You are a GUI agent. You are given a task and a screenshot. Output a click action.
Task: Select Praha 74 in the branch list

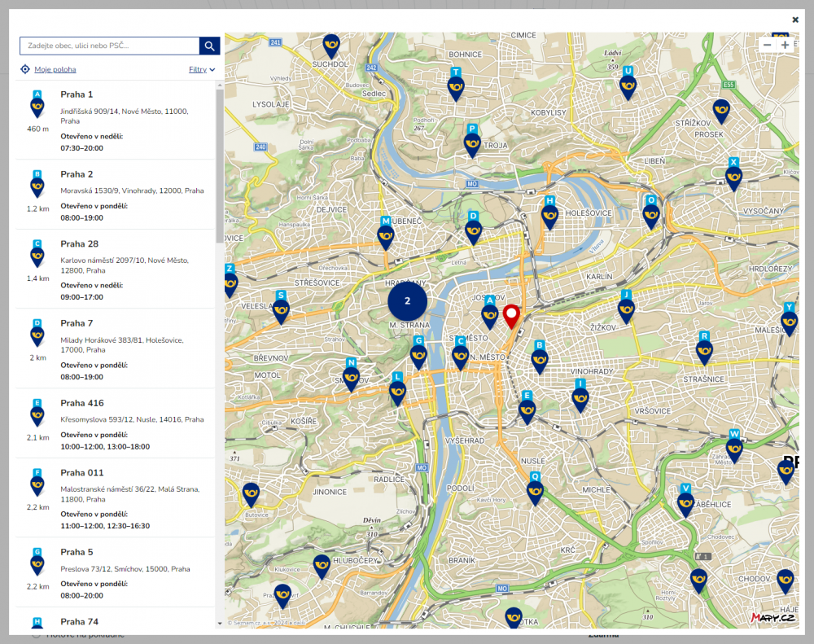[x=116, y=619]
